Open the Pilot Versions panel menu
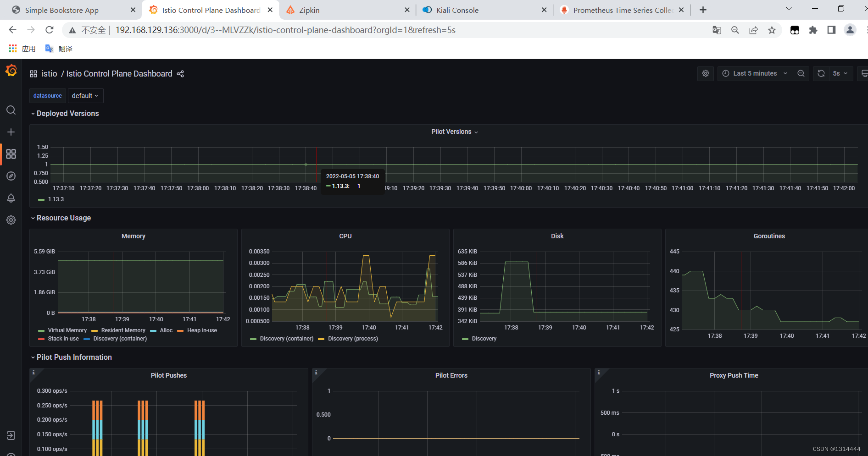Image resolution: width=868 pixels, height=456 pixels. (x=454, y=132)
